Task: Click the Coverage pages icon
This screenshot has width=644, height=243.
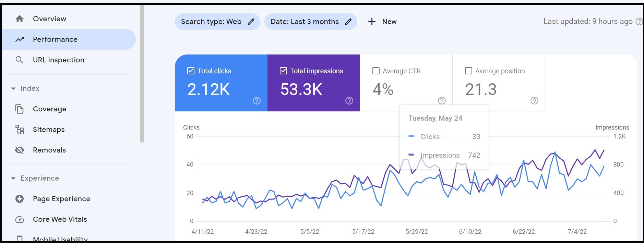Action: pyautogui.click(x=20, y=109)
